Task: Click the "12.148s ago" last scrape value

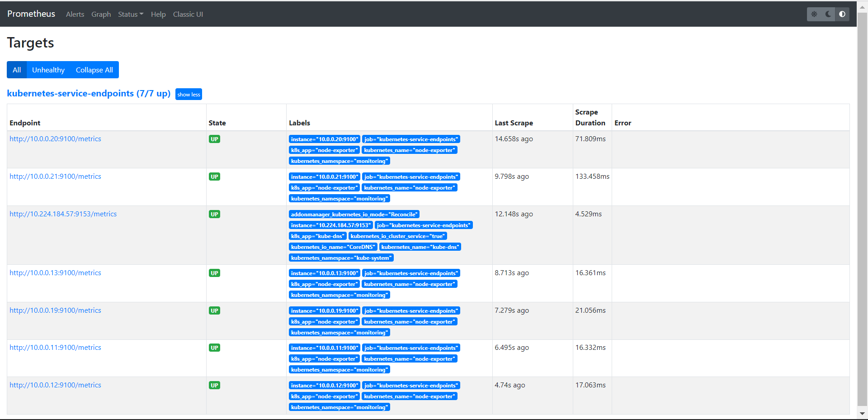Action: [514, 214]
